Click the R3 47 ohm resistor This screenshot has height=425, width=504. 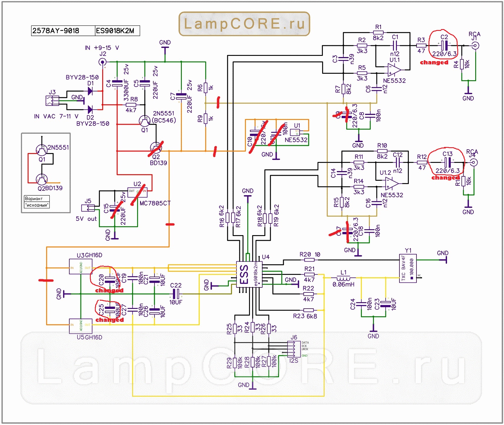(421, 46)
